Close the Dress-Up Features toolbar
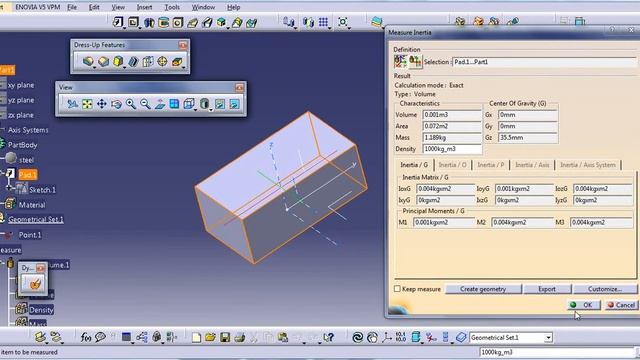 click(182, 45)
